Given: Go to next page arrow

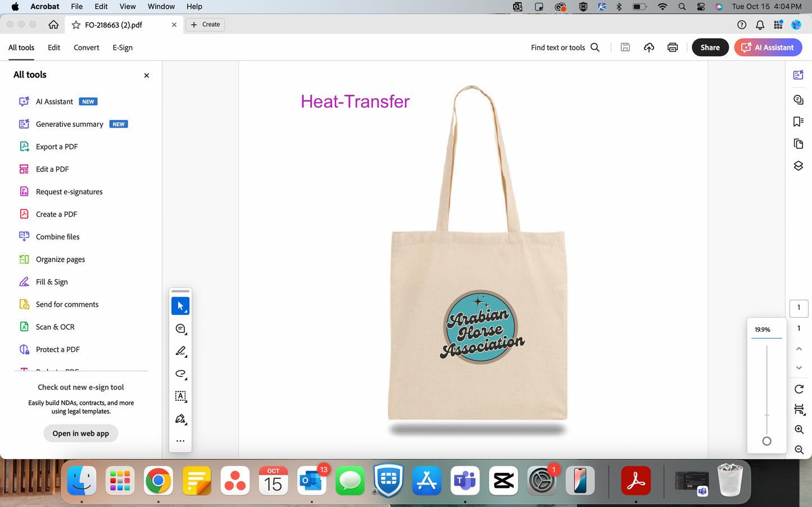Looking at the screenshot, I should click(799, 368).
